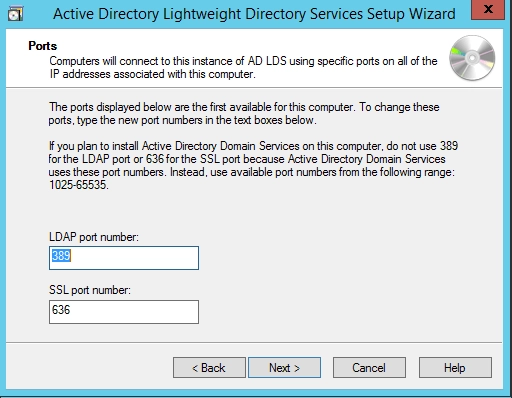Cancel the setup wizard
Image resolution: width=512 pixels, height=398 pixels.
click(369, 368)
